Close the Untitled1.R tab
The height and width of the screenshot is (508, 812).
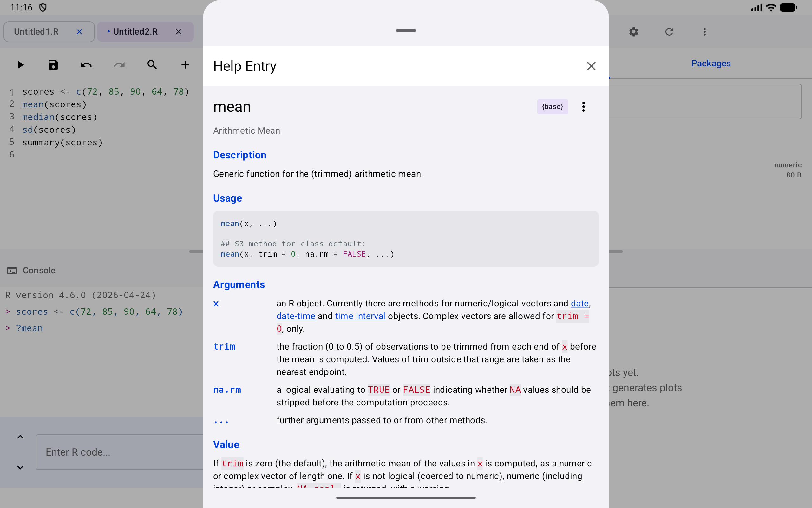(x=79, y=31)
